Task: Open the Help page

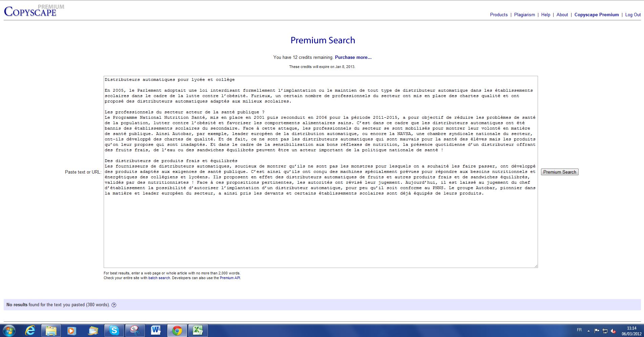Action: click(x=545, y=15)
